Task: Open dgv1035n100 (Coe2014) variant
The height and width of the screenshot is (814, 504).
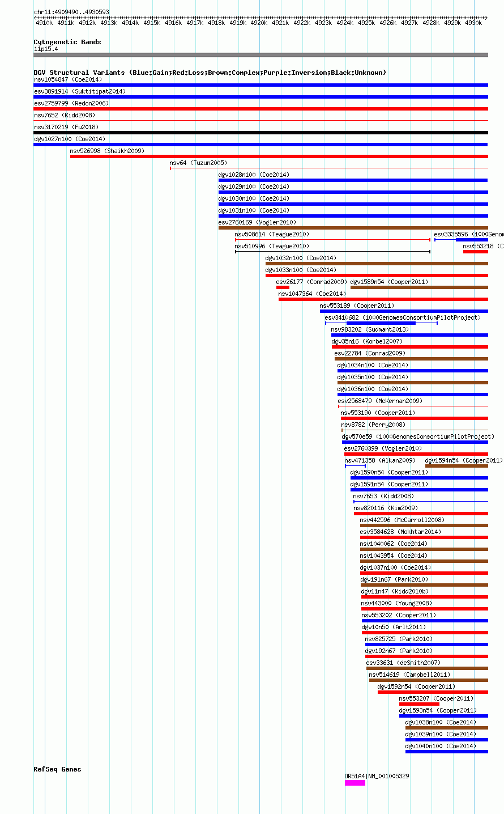Action: 373,377
